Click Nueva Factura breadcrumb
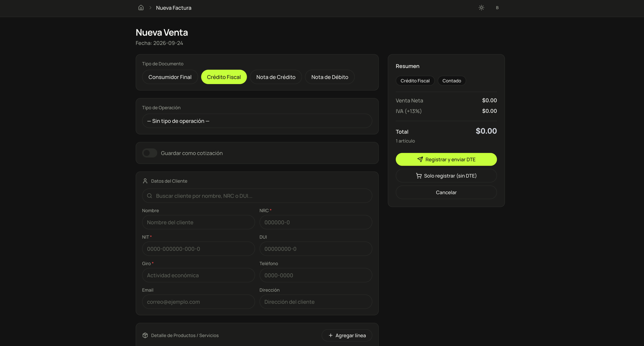 (174, 7)
